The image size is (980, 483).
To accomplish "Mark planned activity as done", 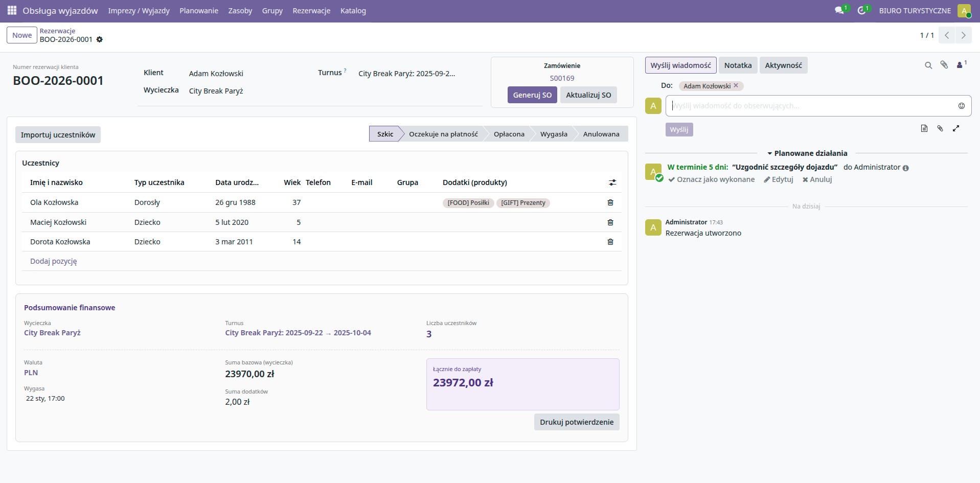I will (x=711, y=179).
